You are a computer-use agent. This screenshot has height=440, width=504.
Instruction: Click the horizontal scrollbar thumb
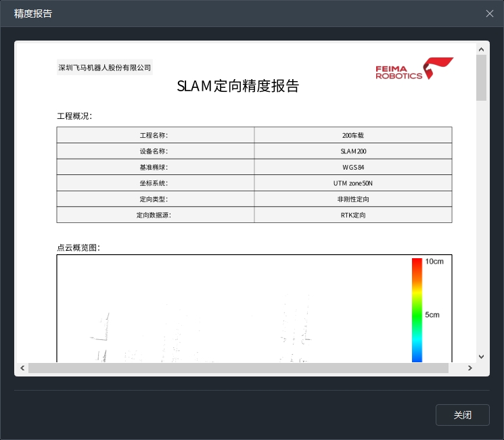coord(238,368)
